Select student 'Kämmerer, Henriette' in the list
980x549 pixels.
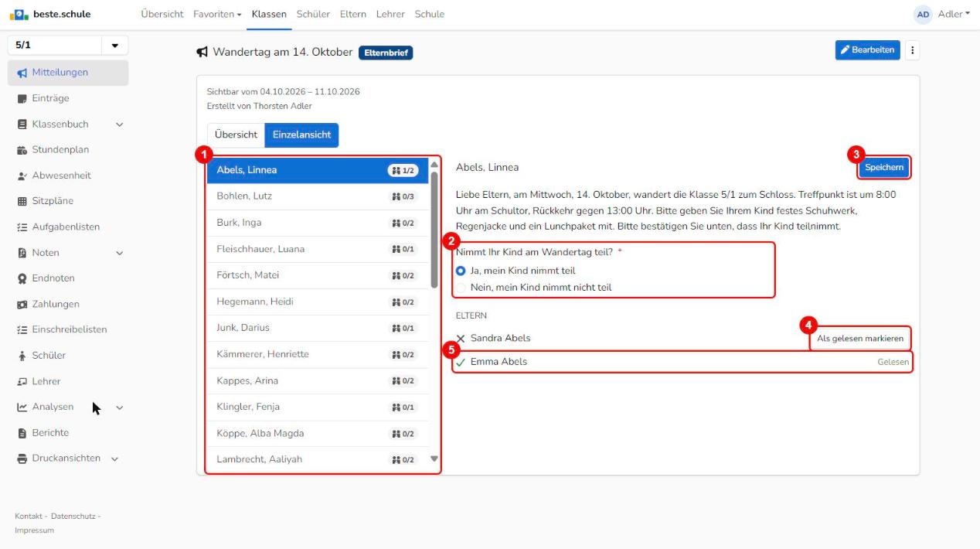(318, 354)
